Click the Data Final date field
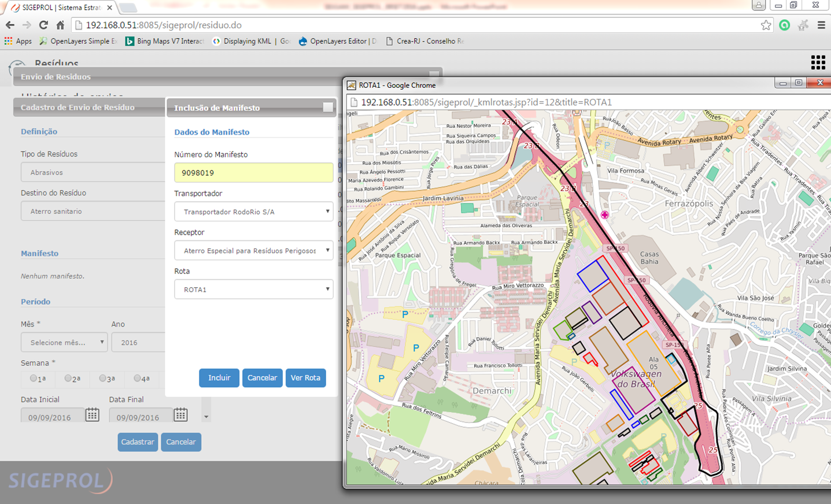The height and width of the screenshot is (504, 831). (x=141, y=415)
